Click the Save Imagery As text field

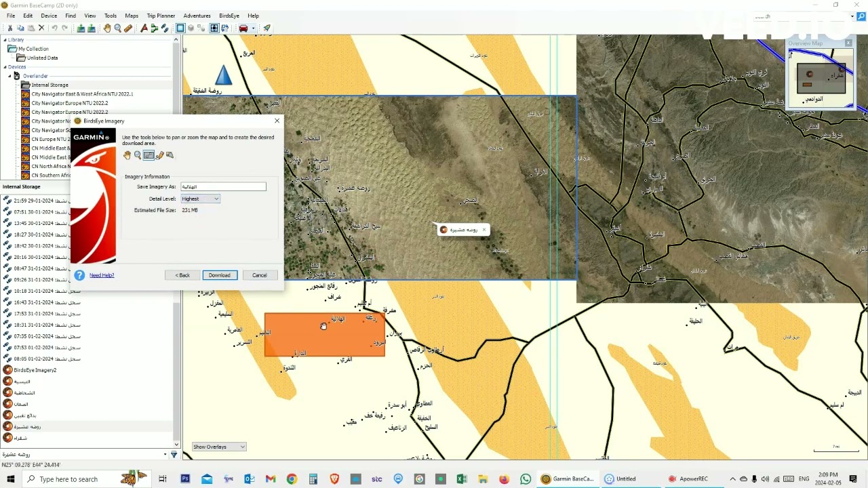223,186
